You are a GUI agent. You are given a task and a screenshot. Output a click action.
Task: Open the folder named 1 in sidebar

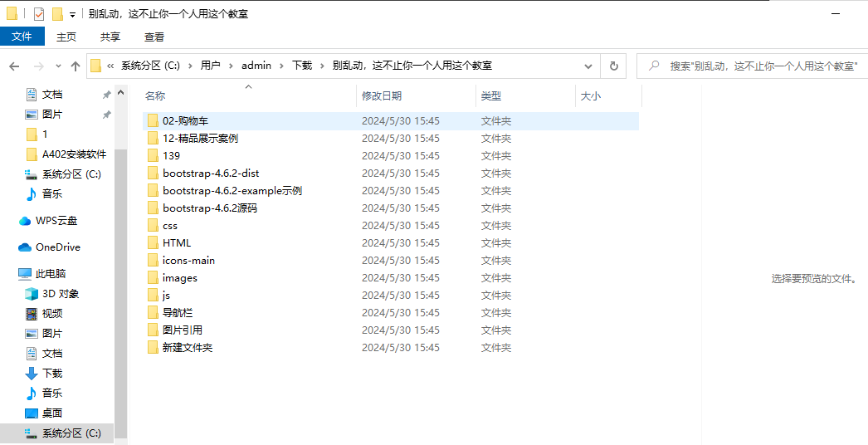(45, 134)
